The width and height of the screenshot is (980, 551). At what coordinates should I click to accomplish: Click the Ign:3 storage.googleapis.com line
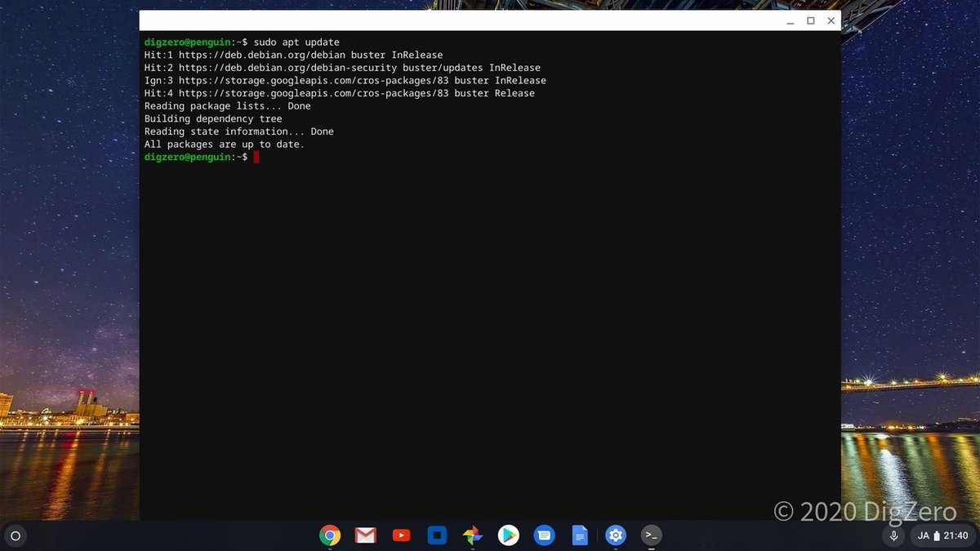pos(345,81)
